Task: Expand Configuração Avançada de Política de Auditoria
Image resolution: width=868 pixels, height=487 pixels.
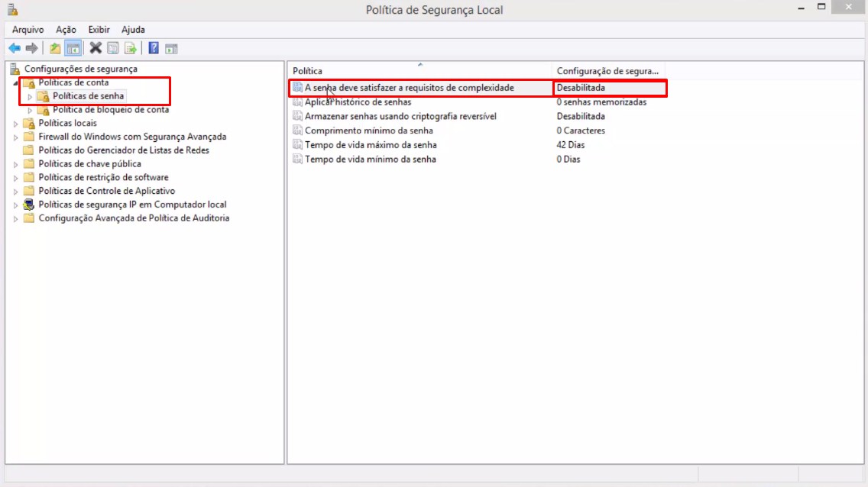Action: [x=15, y=218]
